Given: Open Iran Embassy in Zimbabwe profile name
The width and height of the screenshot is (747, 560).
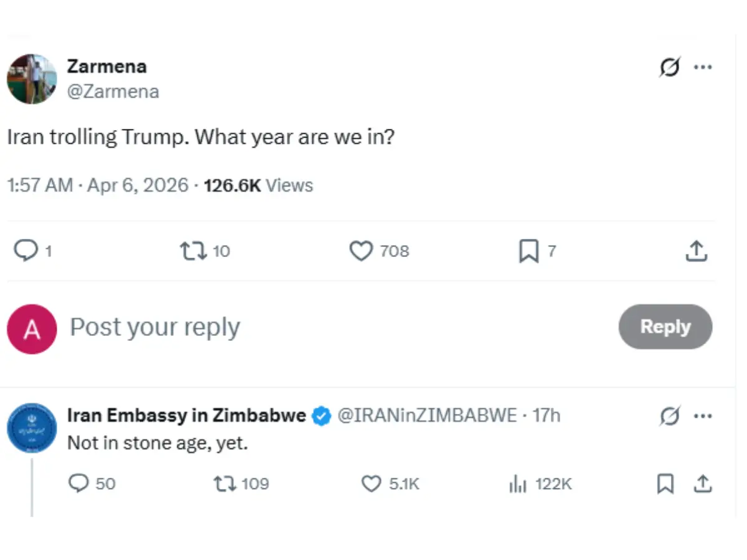Looking at the screenshot, I should point(187,416).
